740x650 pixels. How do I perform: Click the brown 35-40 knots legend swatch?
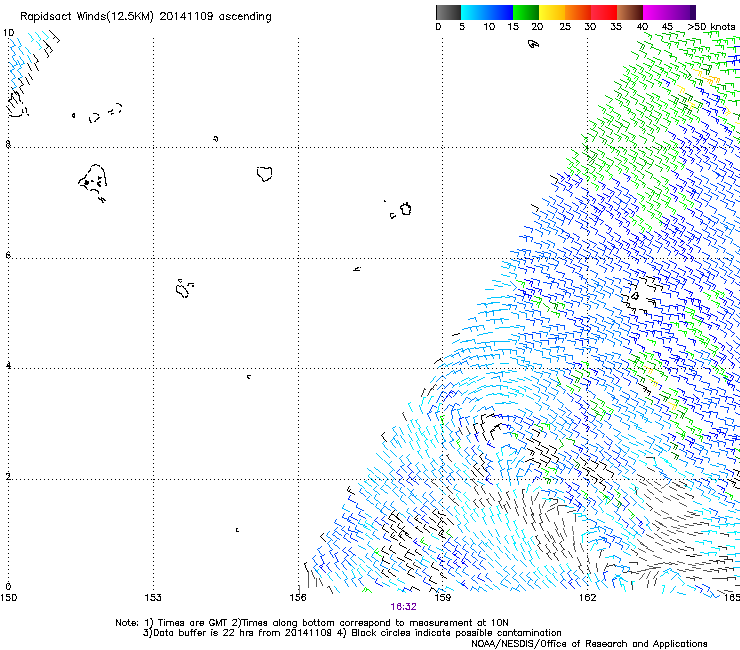click(x=630, y=12)
